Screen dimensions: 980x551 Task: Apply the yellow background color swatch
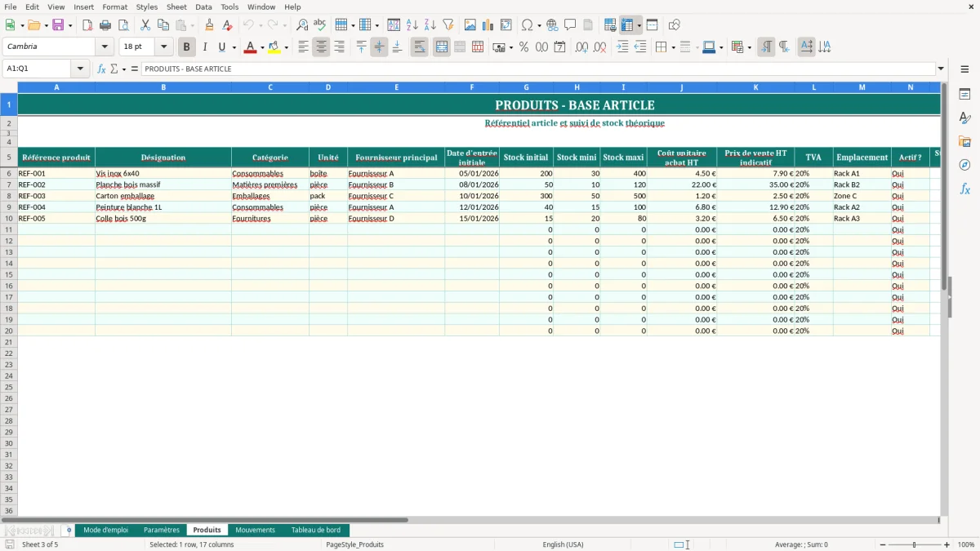point(274,47)
